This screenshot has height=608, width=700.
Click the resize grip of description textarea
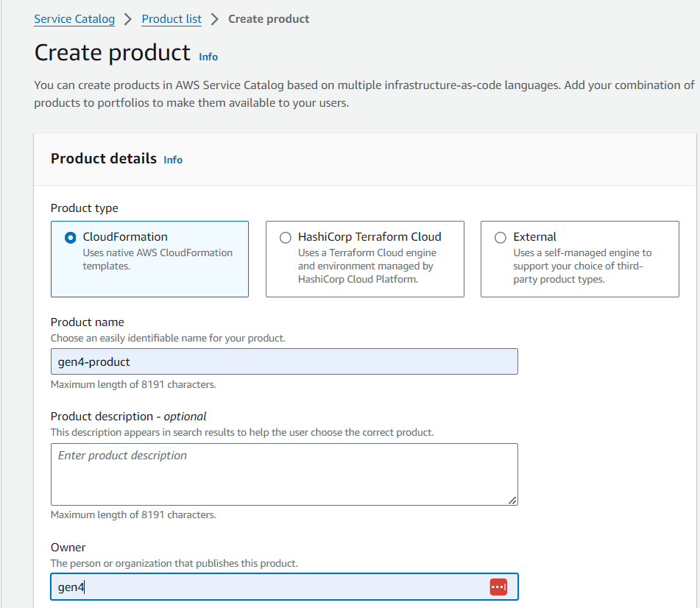click(x=512, y=501)
